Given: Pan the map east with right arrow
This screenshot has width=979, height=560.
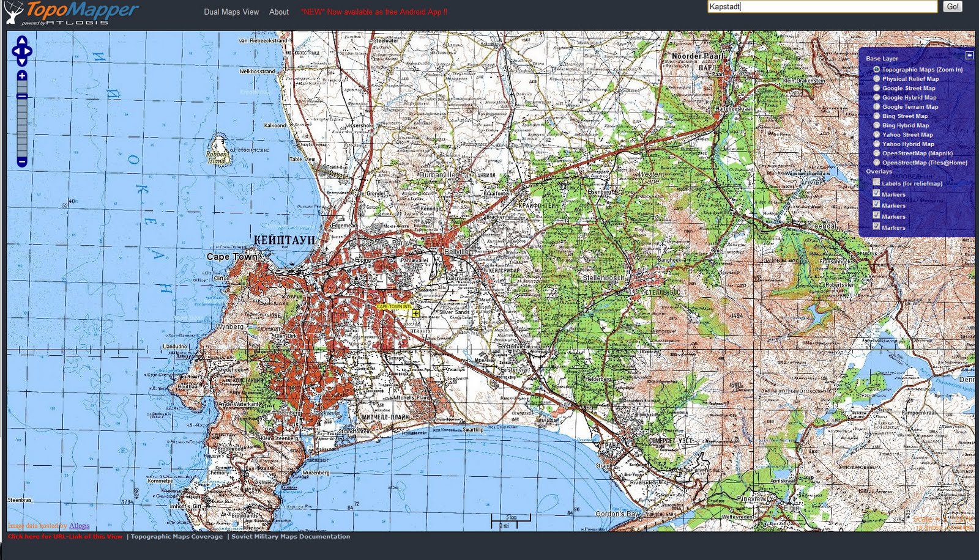Looking at the screenshot, I should pos(28,51).
